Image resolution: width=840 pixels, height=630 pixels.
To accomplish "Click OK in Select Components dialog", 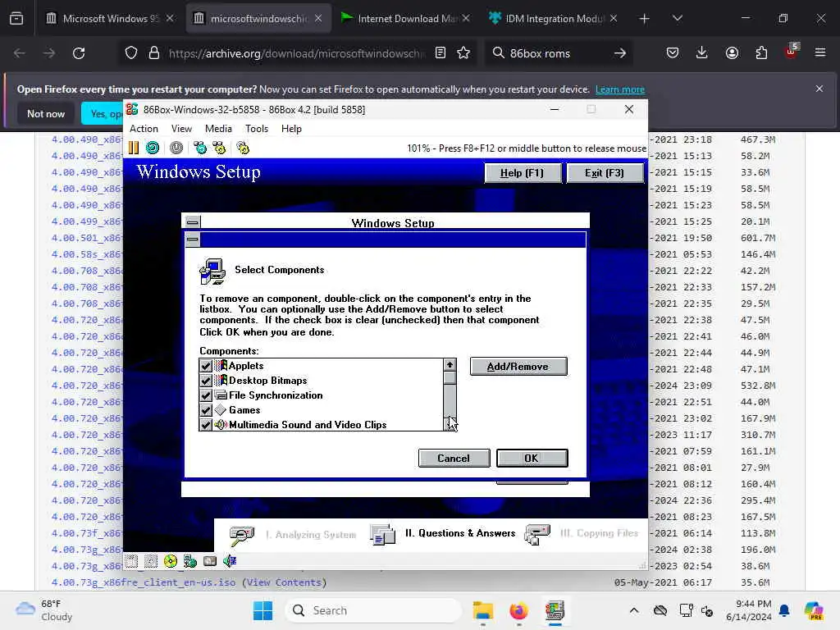I will tap(532, 458).
